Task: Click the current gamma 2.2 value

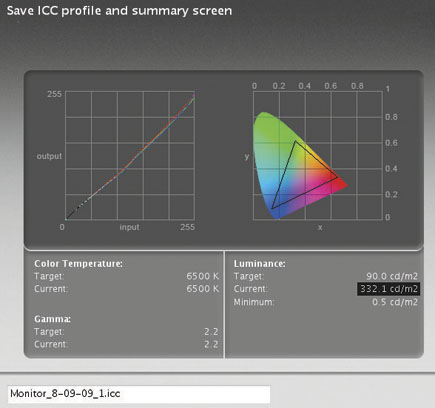Action: pos(211,344)
